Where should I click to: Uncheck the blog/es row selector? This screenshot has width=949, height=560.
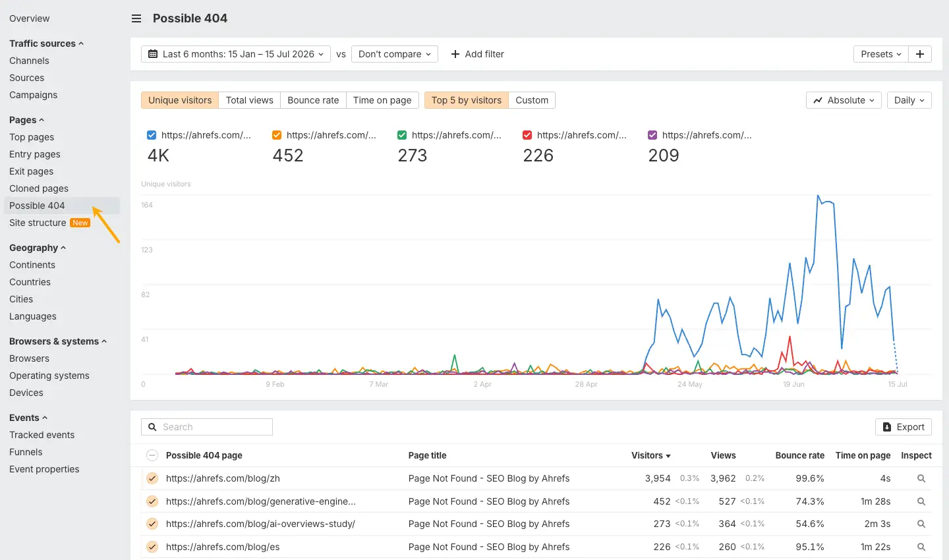(x=152, y=547)
